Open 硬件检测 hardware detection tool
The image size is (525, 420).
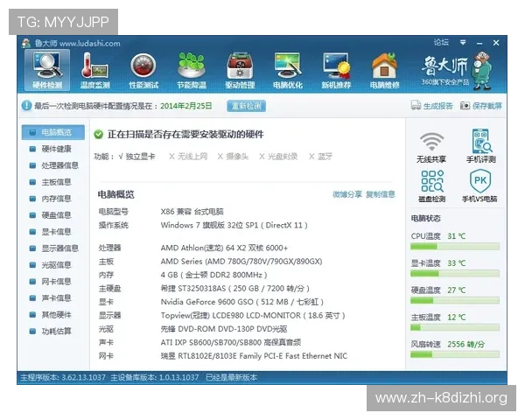point(47,70)
